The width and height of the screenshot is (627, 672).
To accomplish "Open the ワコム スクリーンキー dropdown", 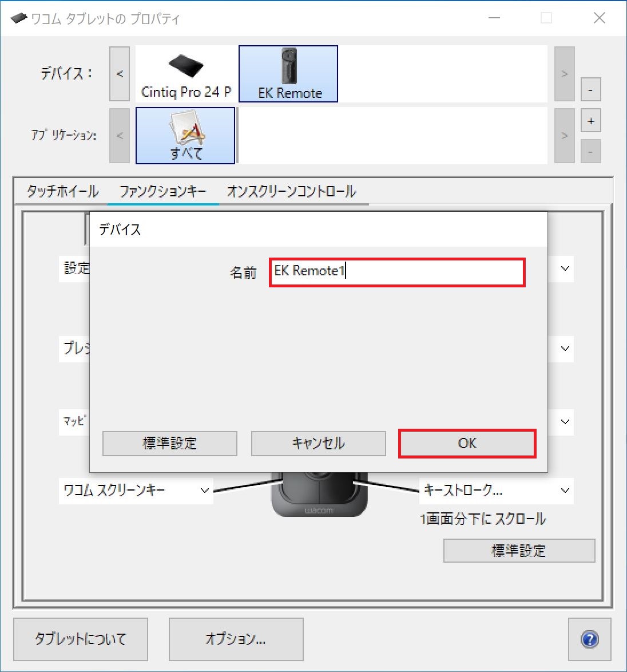I will pyautogui.click(x=136, y=491).
